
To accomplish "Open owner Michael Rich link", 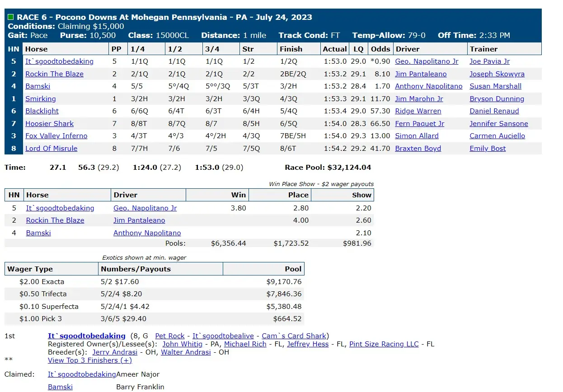I will click(x=245, y=344).
